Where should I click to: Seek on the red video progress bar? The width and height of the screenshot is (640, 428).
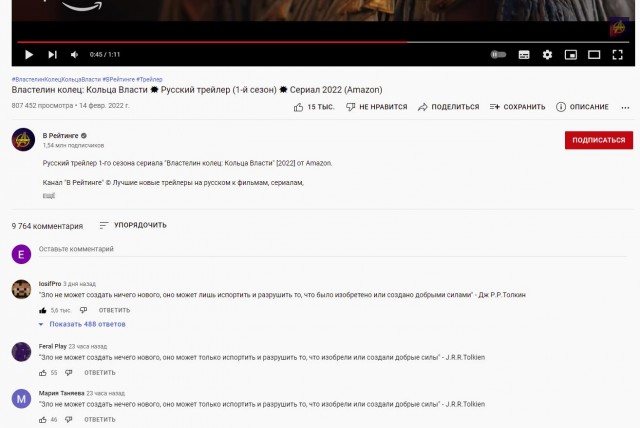point(322,42)
